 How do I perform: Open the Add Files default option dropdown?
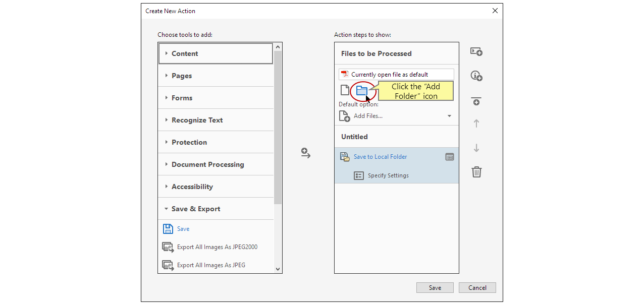pos(449,116)
